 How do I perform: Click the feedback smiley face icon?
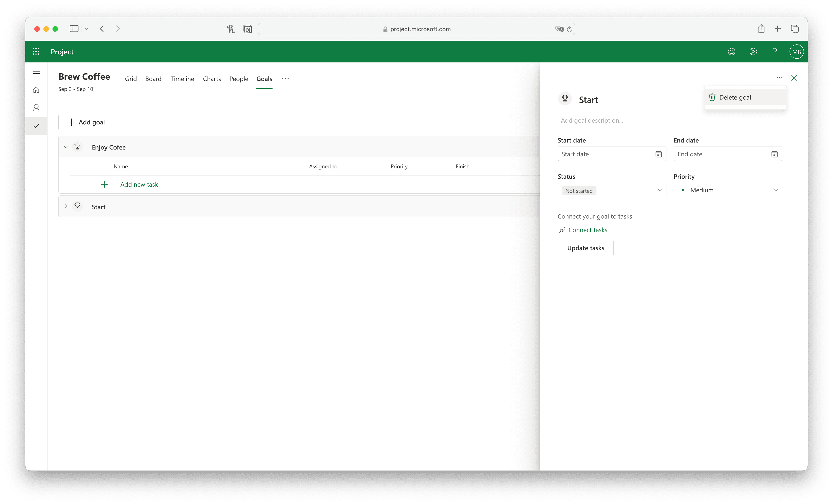731,52
